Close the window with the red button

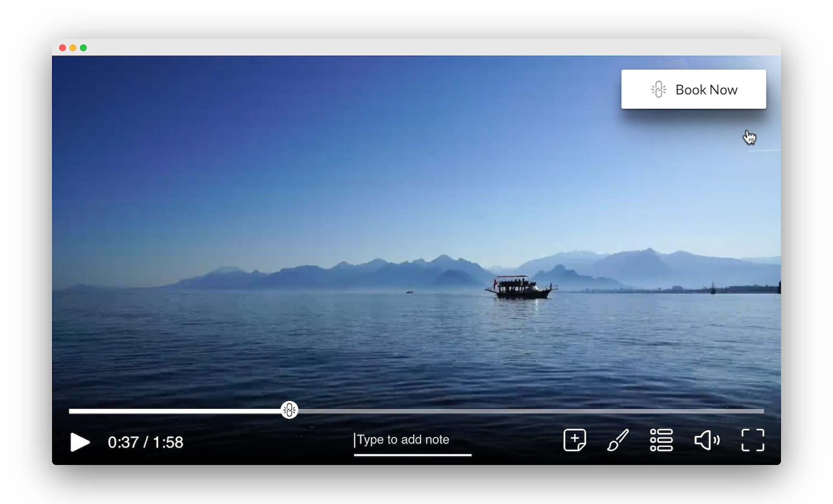[x=62, y=48]
